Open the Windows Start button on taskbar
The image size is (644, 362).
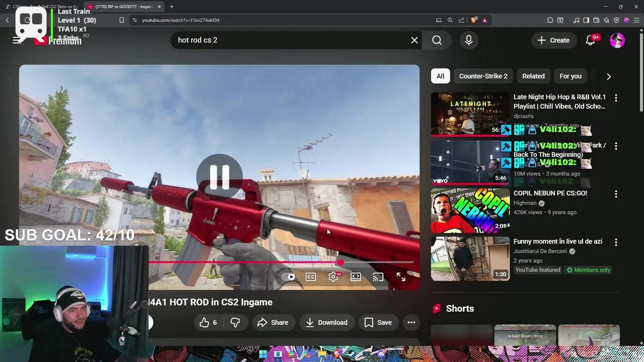pos(263,354)
